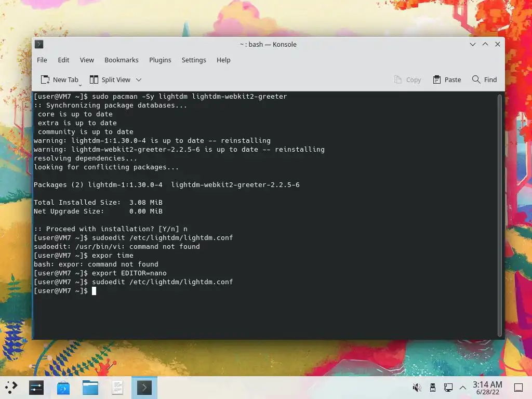Open the Settings menu

194,60
